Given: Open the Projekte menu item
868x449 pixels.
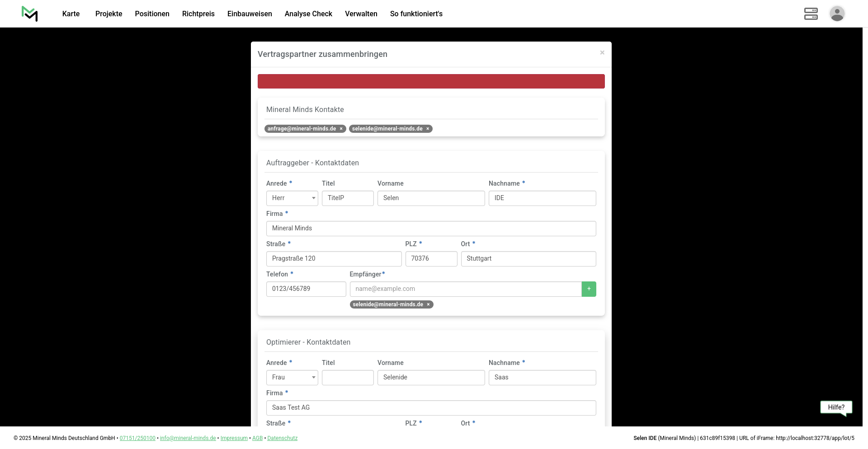Looking at the screenshot, I should pyautogui.click(x=108, y=14).
